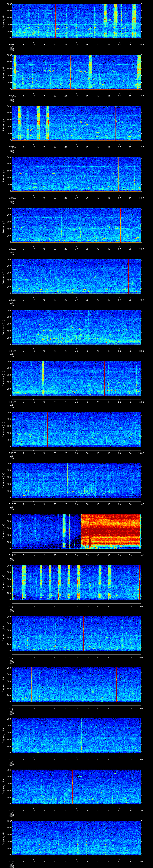This screenshot has width=153, height=868.
Task: Click the '18:00' end time label
Action: [x=141, y=861]
